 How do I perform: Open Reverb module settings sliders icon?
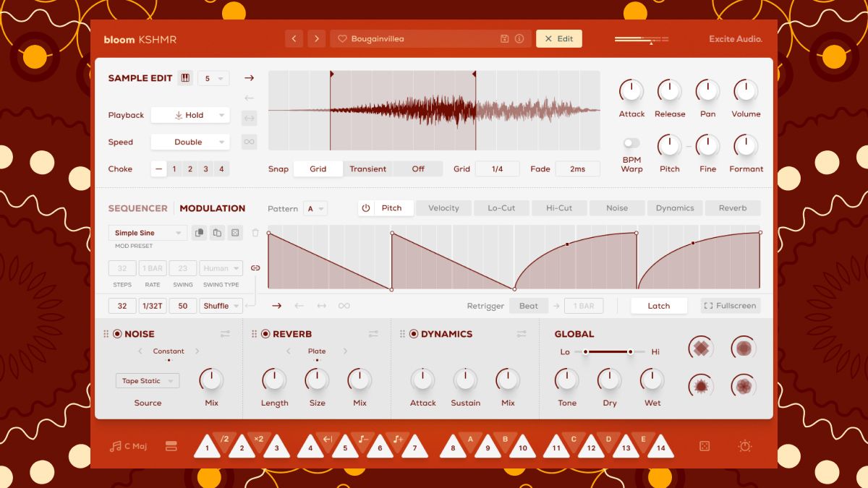pos(373,334)
